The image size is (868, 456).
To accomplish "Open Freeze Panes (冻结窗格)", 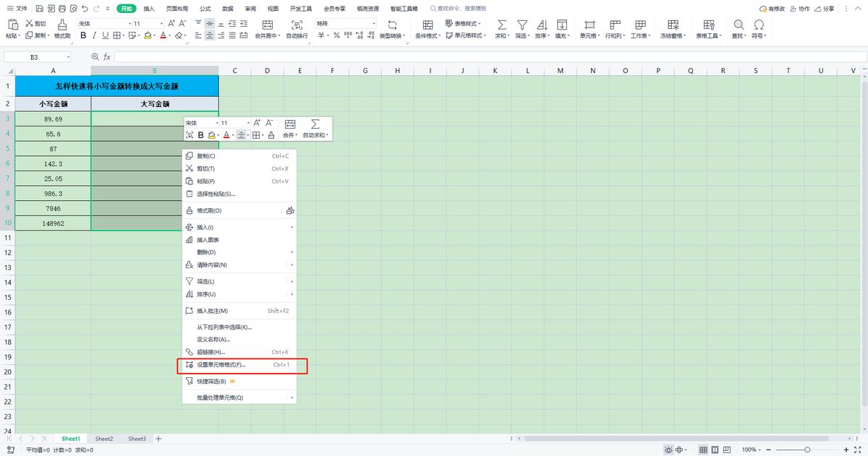I will click(672, 30).
